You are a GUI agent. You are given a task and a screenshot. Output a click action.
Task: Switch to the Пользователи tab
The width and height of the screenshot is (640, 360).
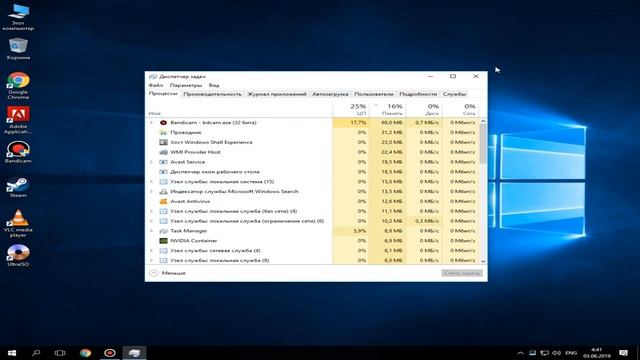pyautogui.click(x=374, y=94)
